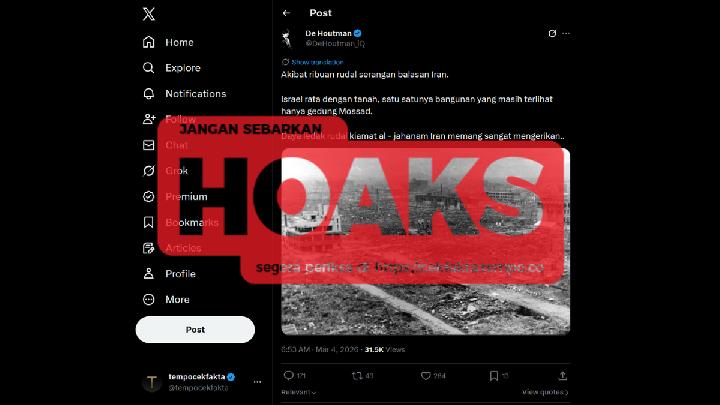Screen dimensions: 720x405
Task: Open the post's three-dot more menu
Action: 566,33
